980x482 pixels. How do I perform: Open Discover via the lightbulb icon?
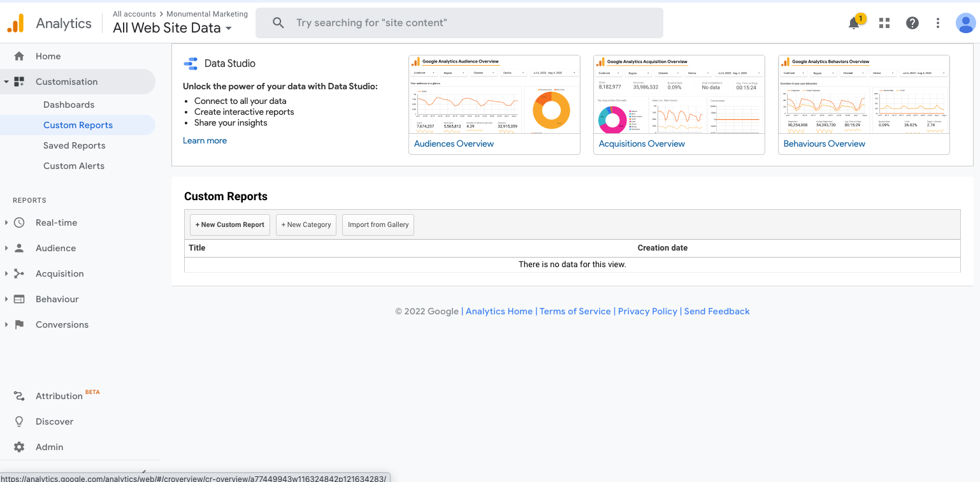(19, 421)
